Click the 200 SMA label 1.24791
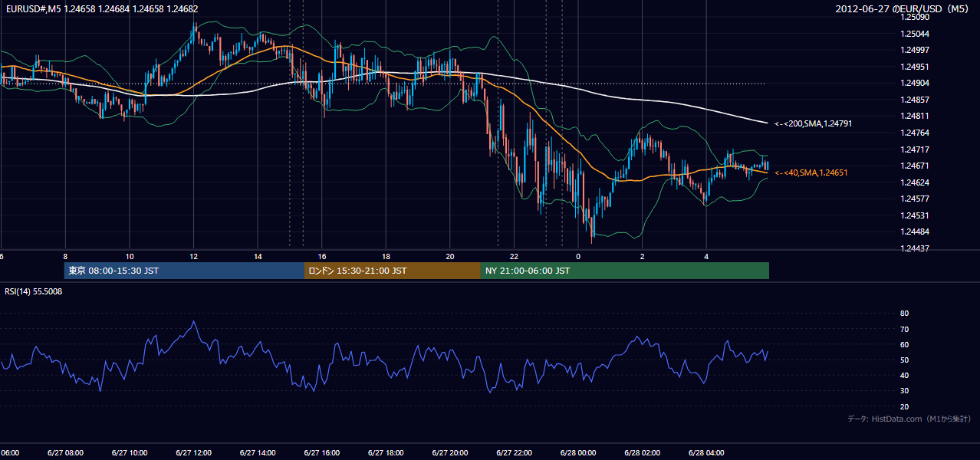The height and width of the screenshot is (460, 980). (x=814, y=123)
